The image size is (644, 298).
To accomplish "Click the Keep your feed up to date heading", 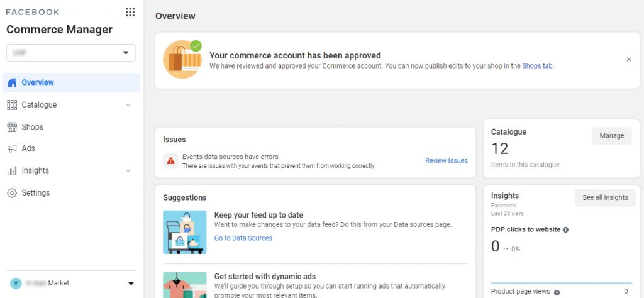I will [x=258, y=215].
